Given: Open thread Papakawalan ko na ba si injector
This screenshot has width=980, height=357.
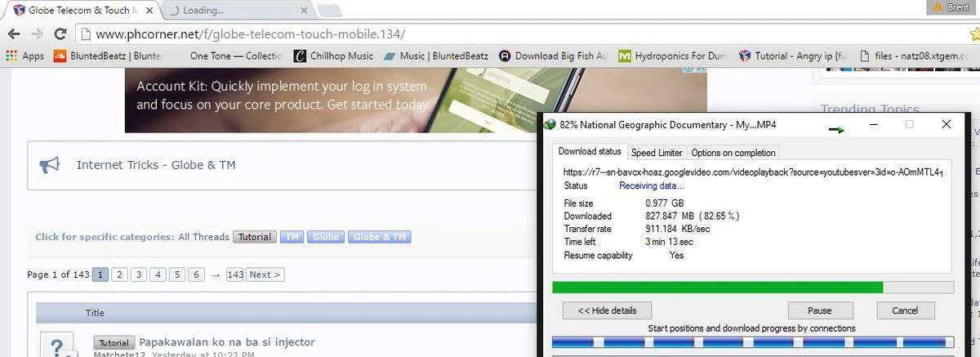Looking at the screenshot, I should click(x=227, y=342).
